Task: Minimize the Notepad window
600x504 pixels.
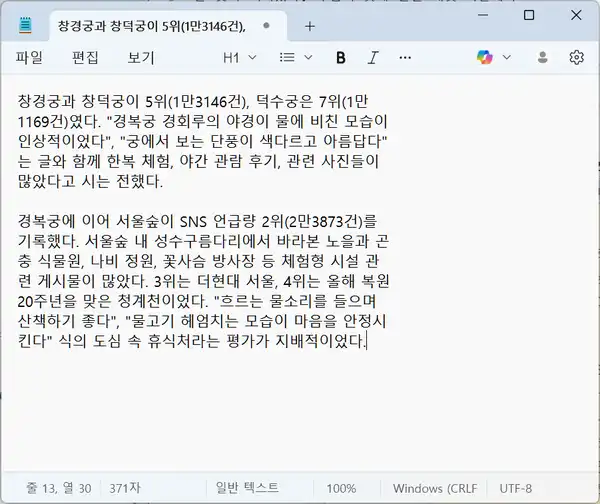Action: point(483,15)
